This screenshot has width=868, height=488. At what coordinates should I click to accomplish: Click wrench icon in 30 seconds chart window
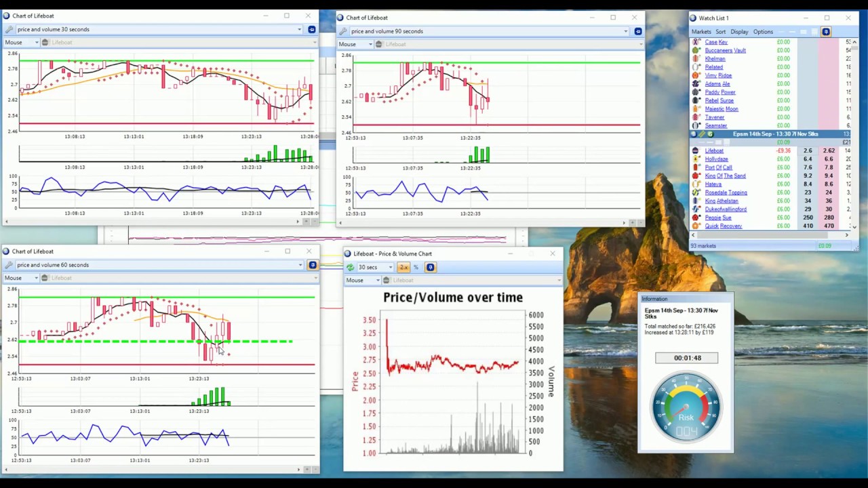tap(9, 29)
